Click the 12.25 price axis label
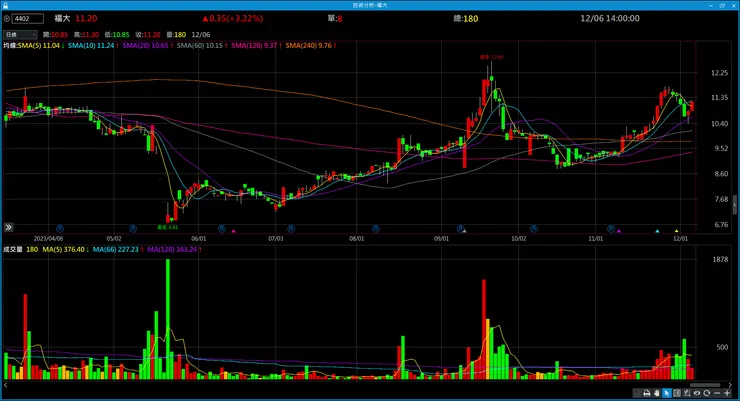Image resolution: width=740 pixels, height=401 pixels. click(719, 73)
